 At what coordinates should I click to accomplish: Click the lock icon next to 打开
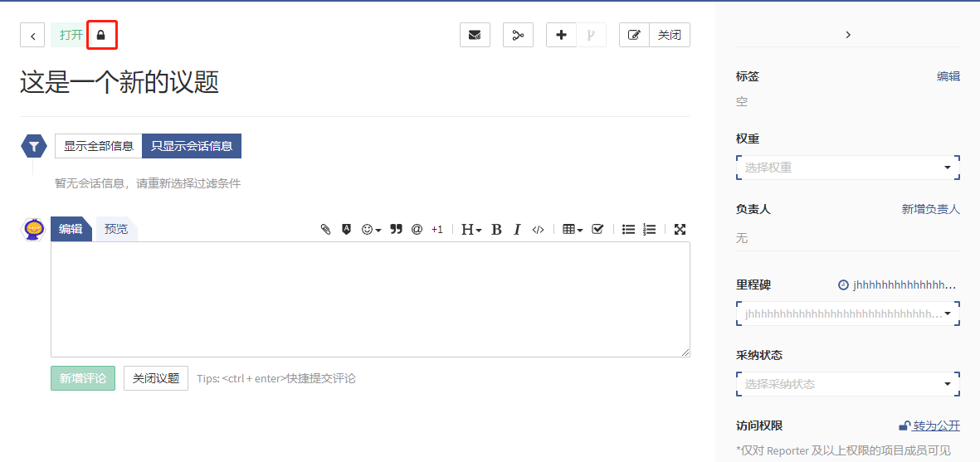pyautogui.click(x=101, y=36)
